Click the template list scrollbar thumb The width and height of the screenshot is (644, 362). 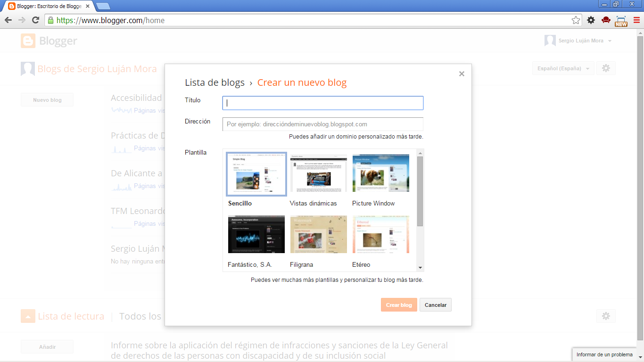(x=420, y=191)
